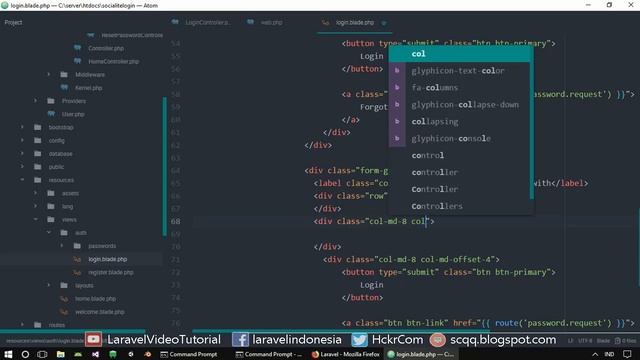
Task: Click the passwords folder icon
Action: point(77,246)
